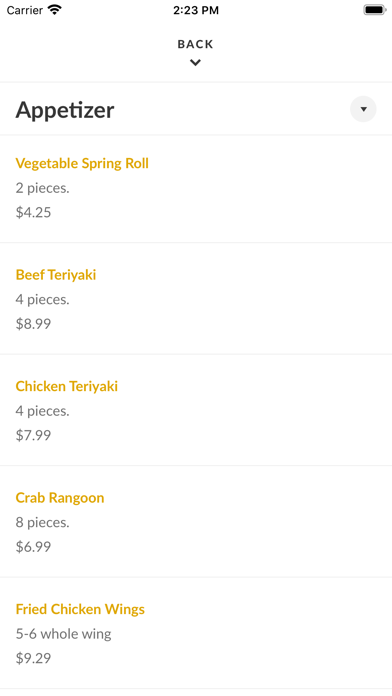This screenshot has height=696, width=392.
Task: Tap the $7.99 price
Action: click(x=33, y=435)
